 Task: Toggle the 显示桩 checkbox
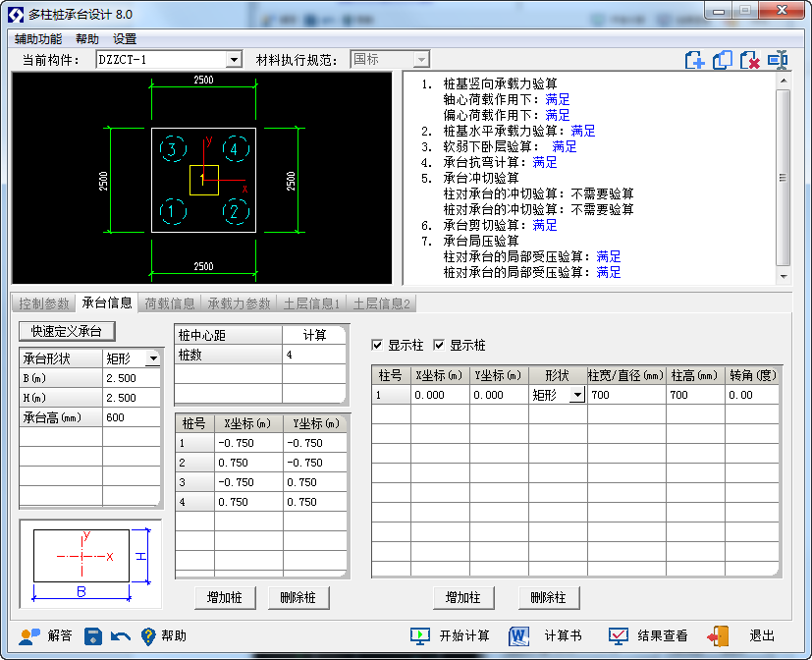[x=439, y=345]
